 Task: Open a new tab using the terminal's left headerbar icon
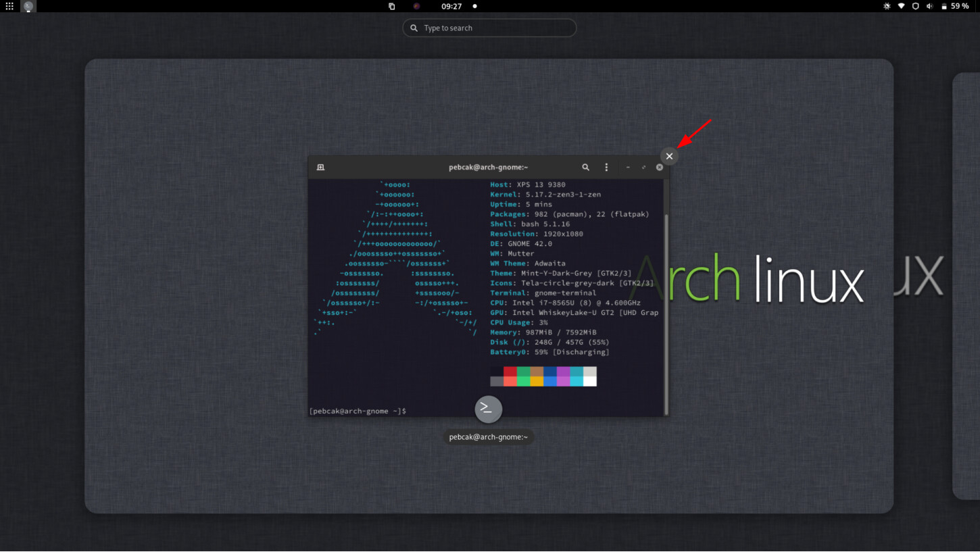(320, 167)
